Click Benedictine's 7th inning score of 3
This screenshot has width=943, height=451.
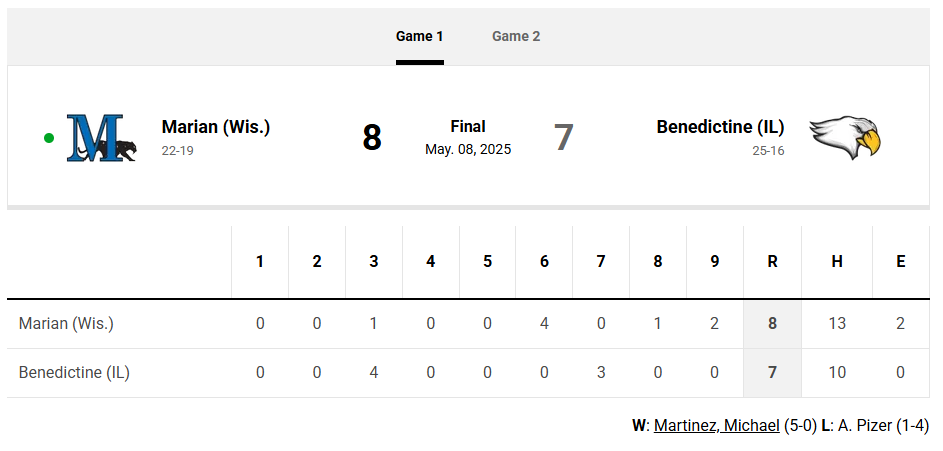point(601,373)
